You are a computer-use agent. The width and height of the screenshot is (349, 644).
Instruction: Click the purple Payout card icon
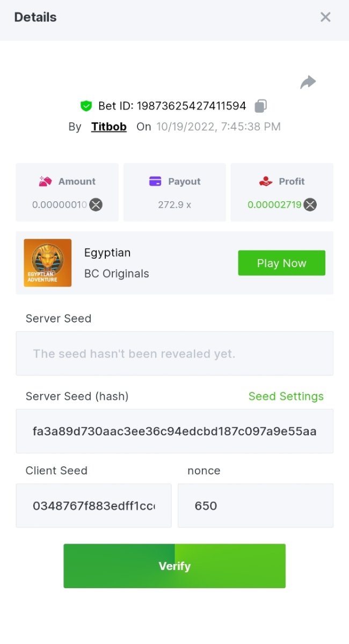(x=155, y=181)
